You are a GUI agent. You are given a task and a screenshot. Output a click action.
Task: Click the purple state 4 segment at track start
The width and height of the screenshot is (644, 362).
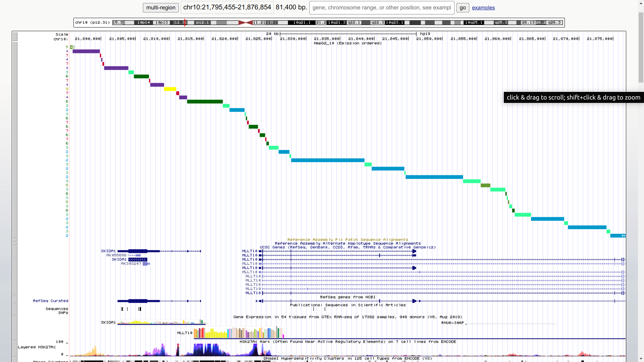pyautogui.click(x=86, y=51)
